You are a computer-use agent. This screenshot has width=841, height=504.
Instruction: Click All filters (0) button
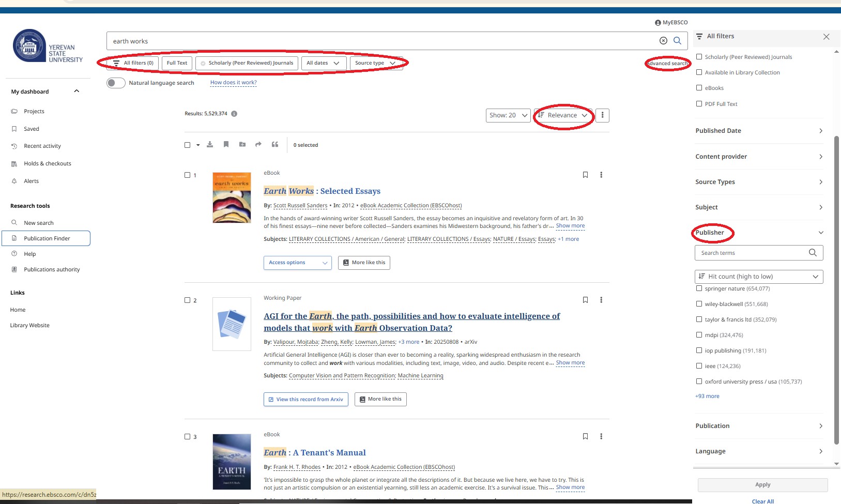coord(133,63)
